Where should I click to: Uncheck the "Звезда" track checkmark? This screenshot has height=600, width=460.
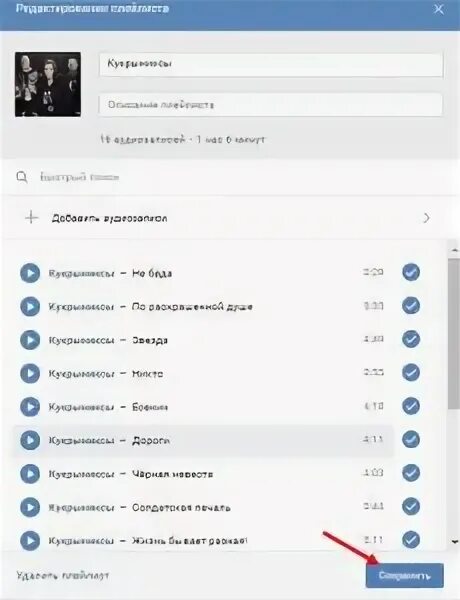(411, 339)
